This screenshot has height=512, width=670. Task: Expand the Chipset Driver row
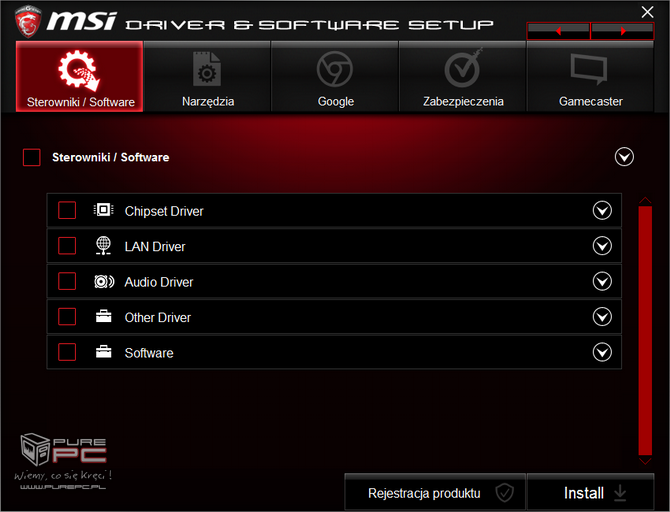[x=602, y=210]
